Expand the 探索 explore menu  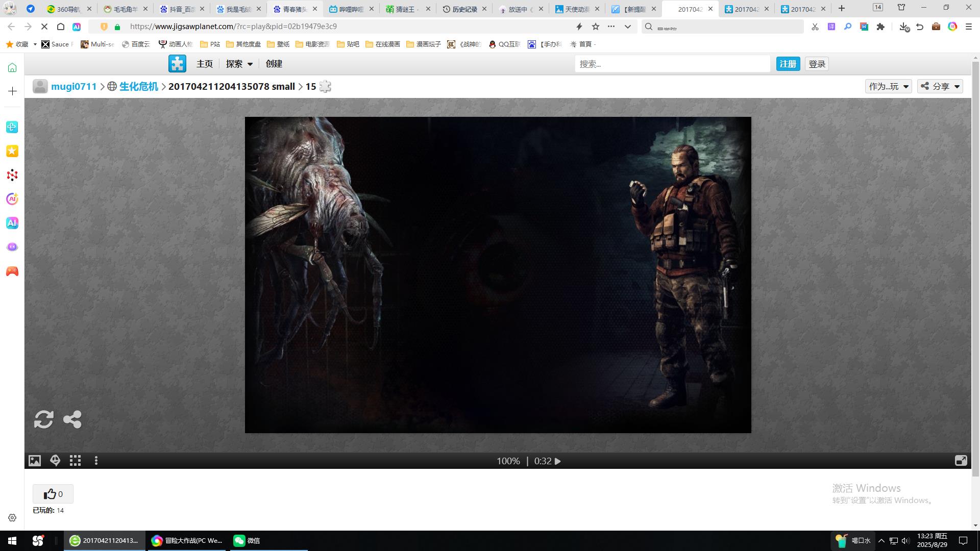pyautogui.click(x=239, y=64)
